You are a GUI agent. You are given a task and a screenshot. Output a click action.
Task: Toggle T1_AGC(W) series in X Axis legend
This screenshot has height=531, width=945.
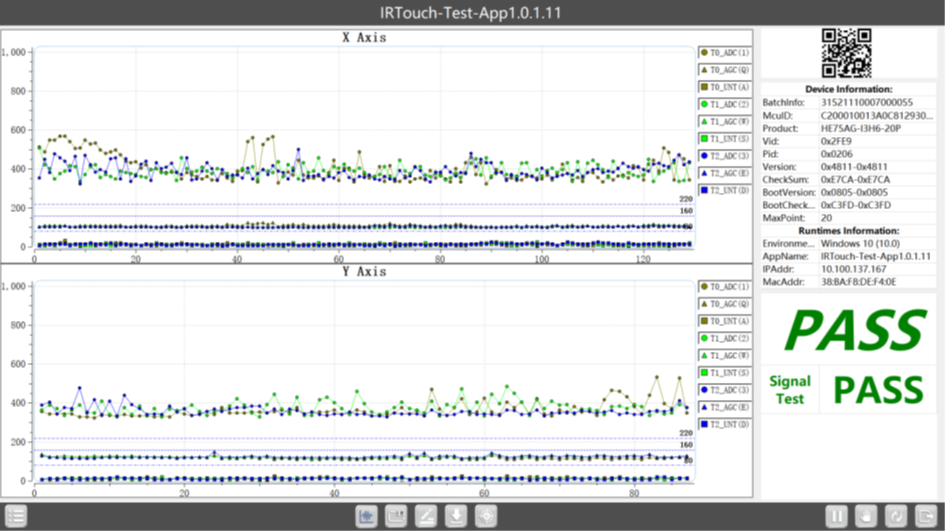[726, 121]
